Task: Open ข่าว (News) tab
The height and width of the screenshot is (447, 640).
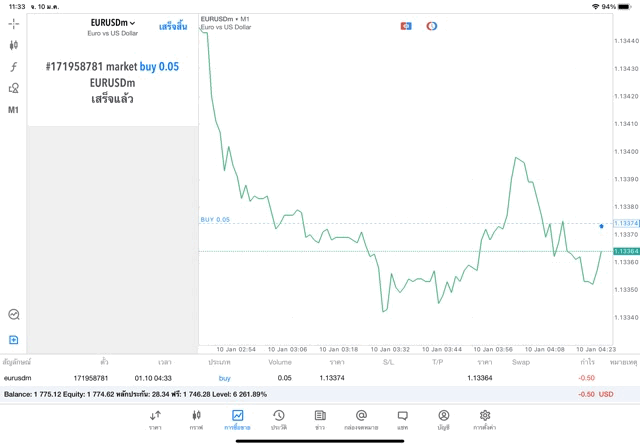Action: tap(319, 420)
